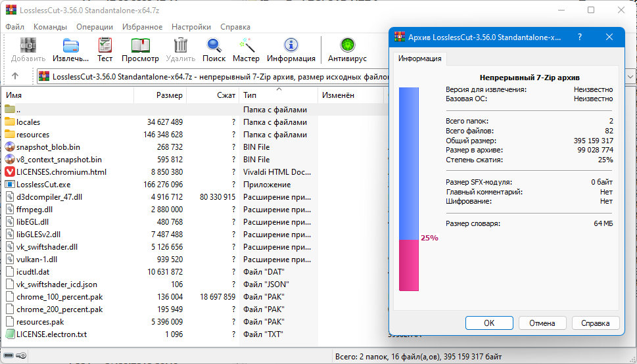
Task: Click the 'Vivaldi HTML Doc...' type cell
Action: (x=277, y=172)
